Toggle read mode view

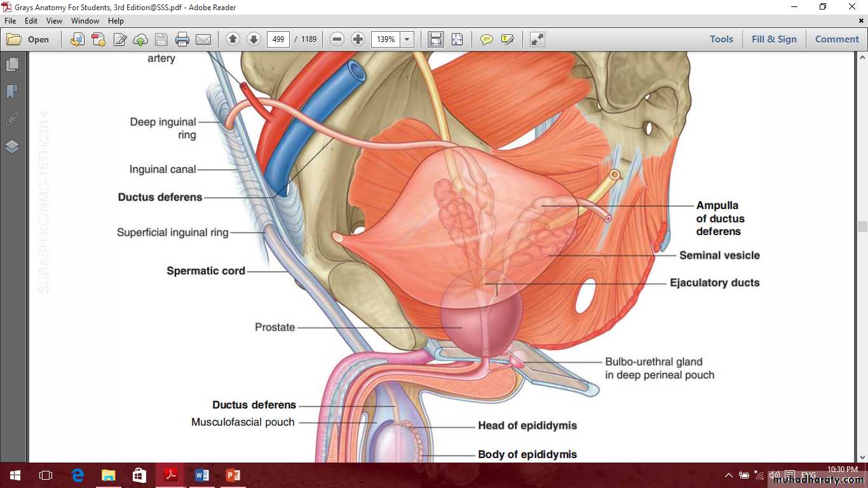tap(537, 39)
